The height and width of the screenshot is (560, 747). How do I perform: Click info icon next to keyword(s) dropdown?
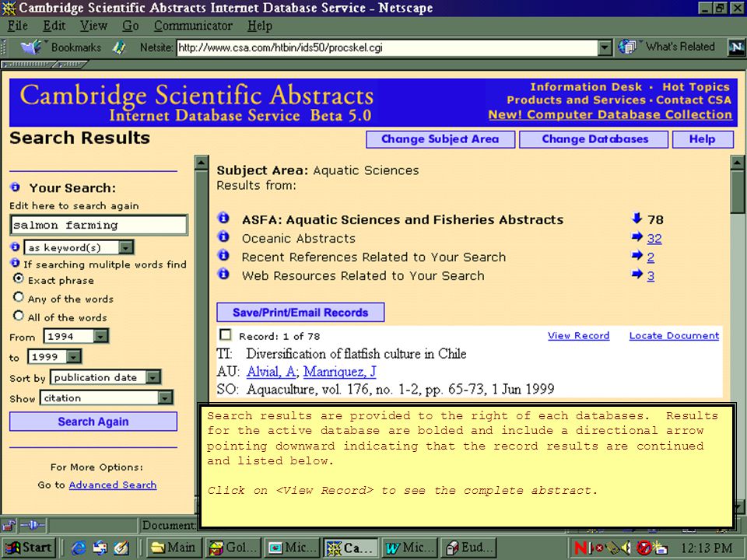16,247
